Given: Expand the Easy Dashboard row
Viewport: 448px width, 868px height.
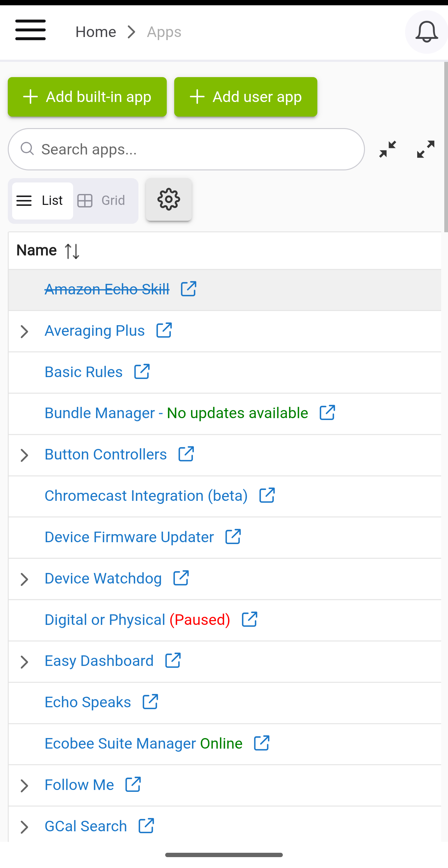Looking at the screenshot, I should pyautogui.click(x=24, y=662).
